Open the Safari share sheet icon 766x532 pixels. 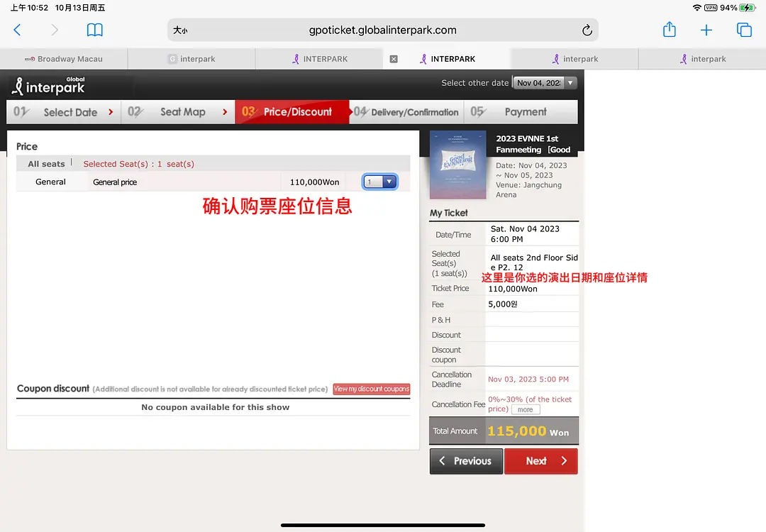(670, 30)
